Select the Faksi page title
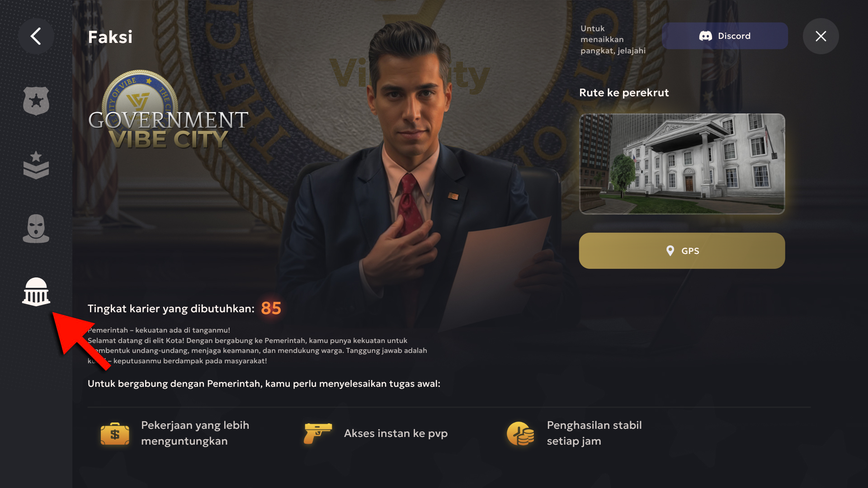 click(110, 37)
